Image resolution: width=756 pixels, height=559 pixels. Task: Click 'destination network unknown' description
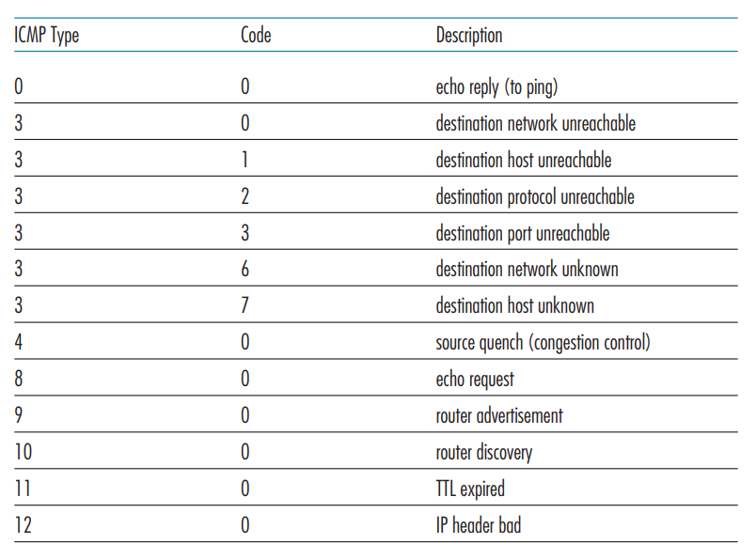pos(527,270)
